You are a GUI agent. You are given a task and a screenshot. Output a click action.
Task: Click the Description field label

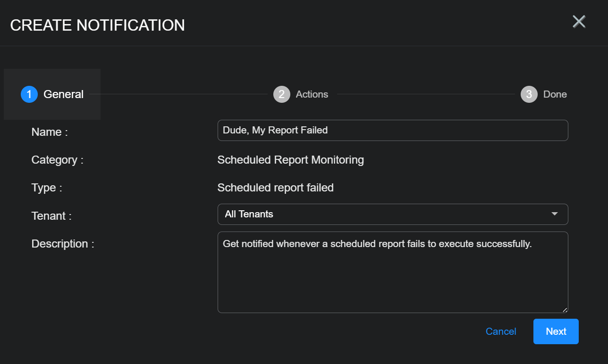coord(63,244)
